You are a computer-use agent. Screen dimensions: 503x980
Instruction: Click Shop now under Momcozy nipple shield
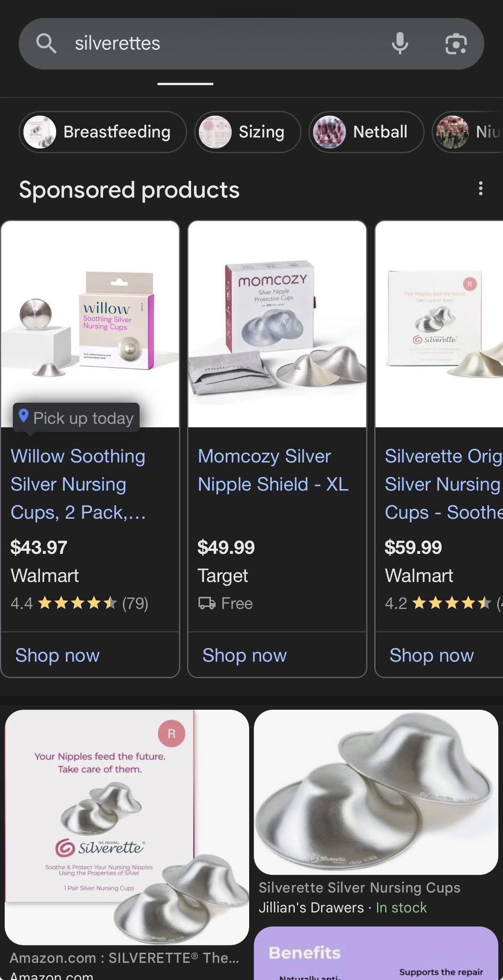(x=244, y=655)
